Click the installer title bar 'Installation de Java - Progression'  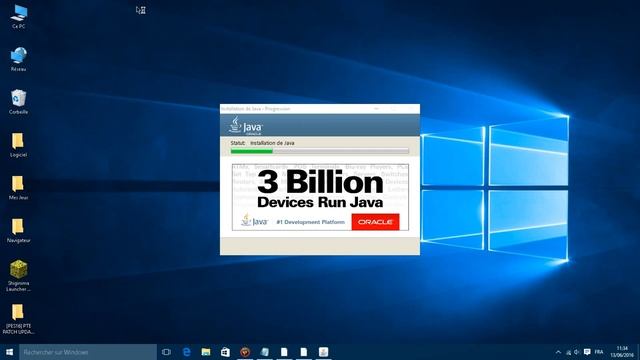tap(256, 109)
